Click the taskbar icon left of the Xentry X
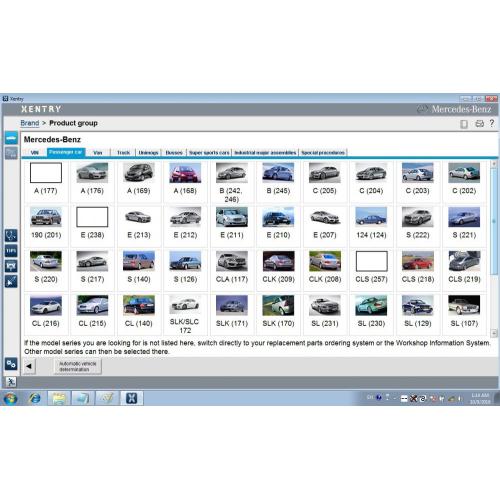Image resolution: width=500 pixels, height=500 pixels. click(107, 398)
